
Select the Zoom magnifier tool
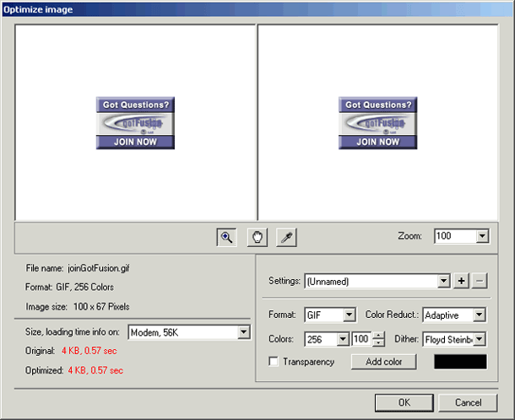[226, 237]
